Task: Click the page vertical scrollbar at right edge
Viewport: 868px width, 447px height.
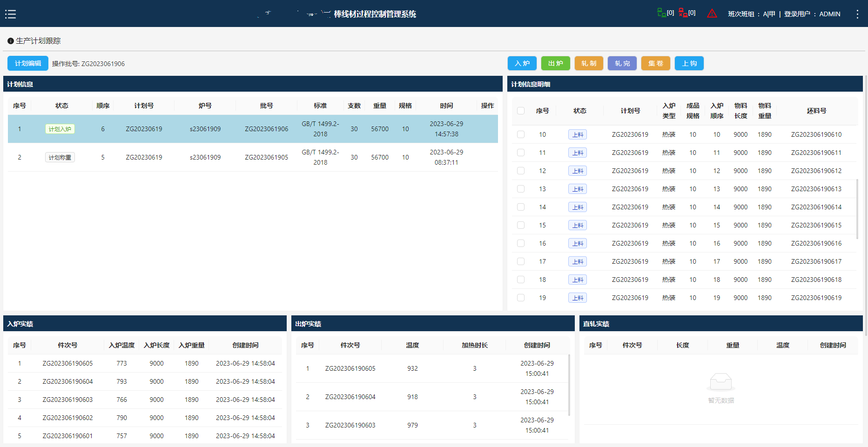Action: tap(866, 205)
